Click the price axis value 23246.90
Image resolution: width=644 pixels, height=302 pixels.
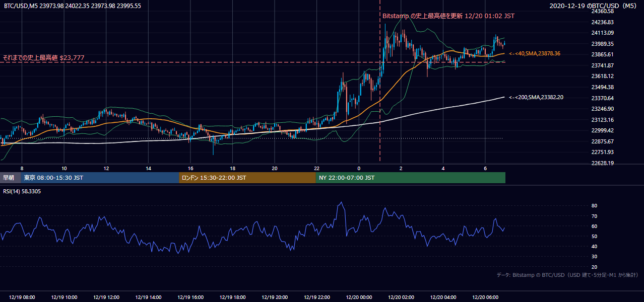click(602, 109)
